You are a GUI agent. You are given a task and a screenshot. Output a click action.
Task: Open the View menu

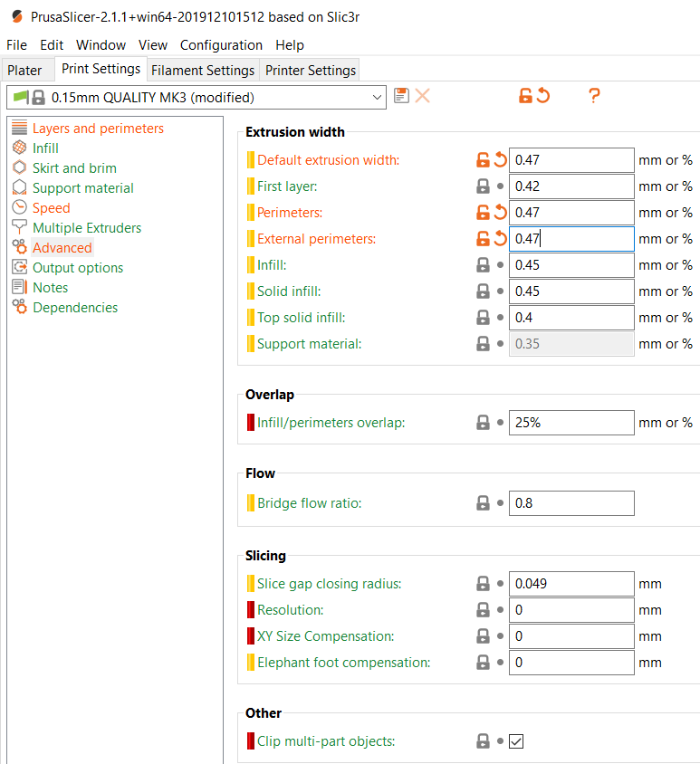click(x=152, y=45)
